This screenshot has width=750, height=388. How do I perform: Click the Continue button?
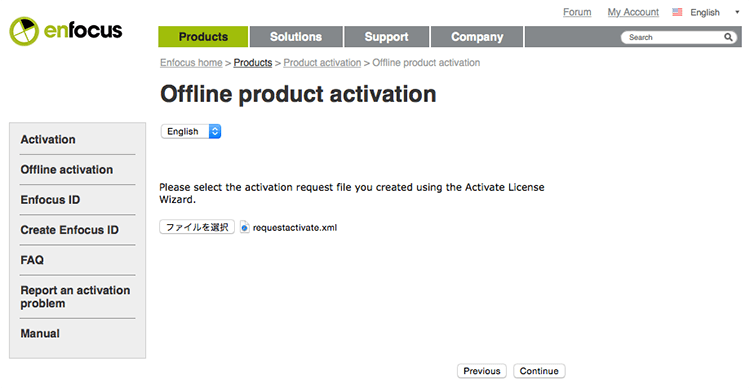[539, 371]
